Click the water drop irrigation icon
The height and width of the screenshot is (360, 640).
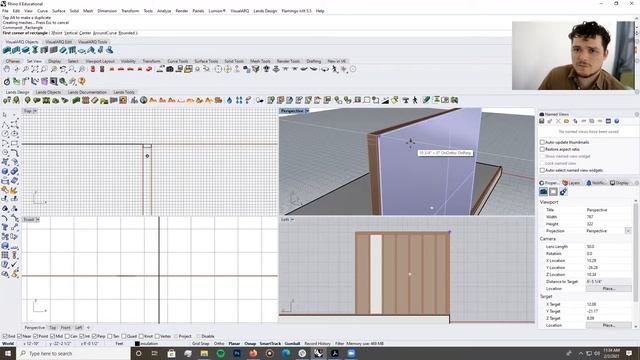229,100
